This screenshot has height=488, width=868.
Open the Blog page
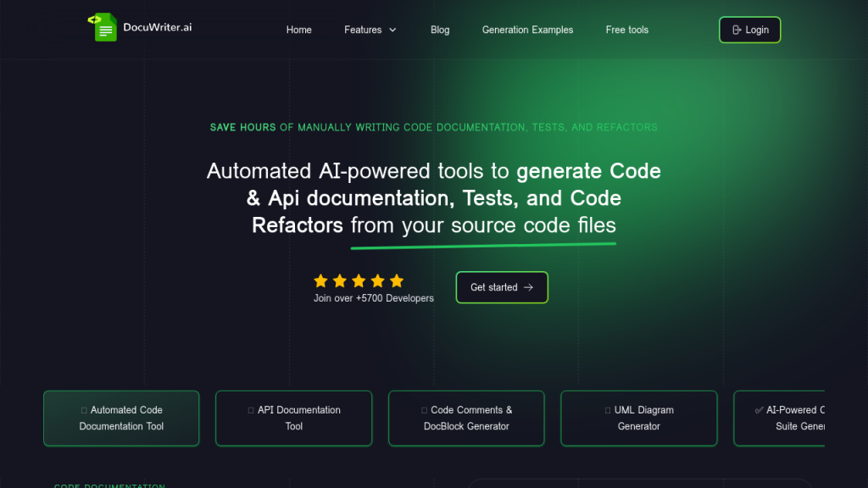click(x=440, y=30)
